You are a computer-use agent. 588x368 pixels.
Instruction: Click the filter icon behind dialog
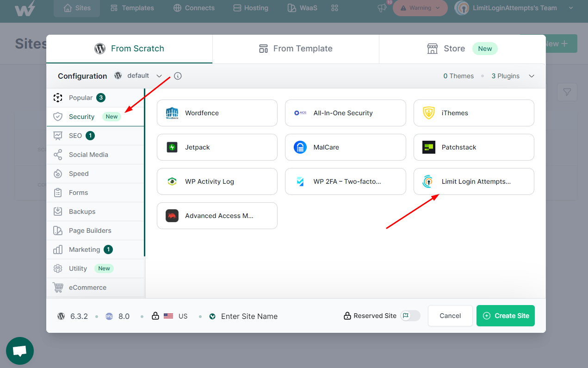tap(567, 93)
